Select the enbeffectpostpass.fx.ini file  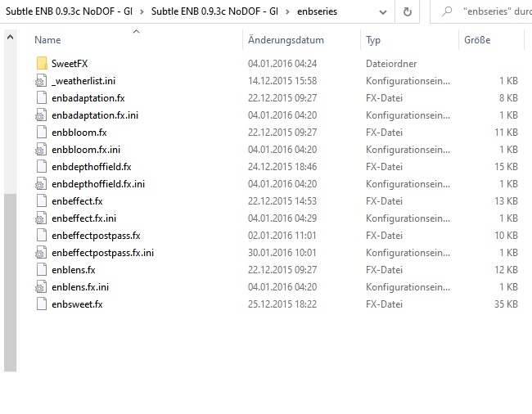[x=102, y=253]
